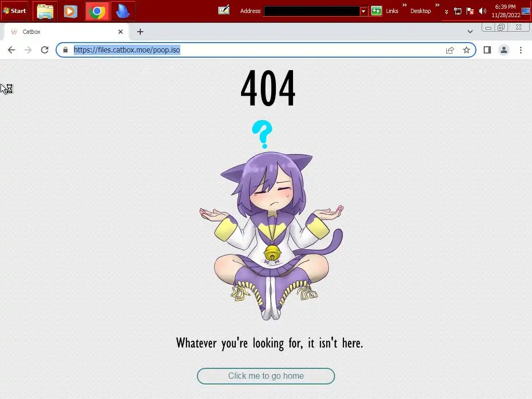
Task: Show hidden system tray icons
Action: pos(446,11)
